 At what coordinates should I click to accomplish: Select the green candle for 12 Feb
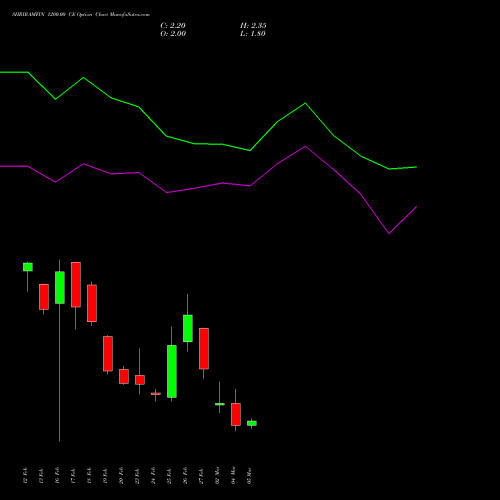point(28,267)
